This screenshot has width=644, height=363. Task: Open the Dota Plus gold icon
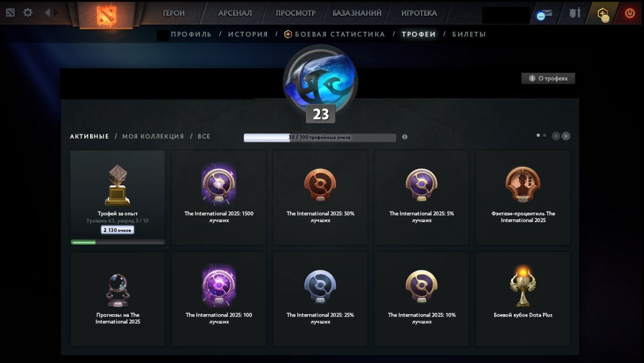point(603,14)
